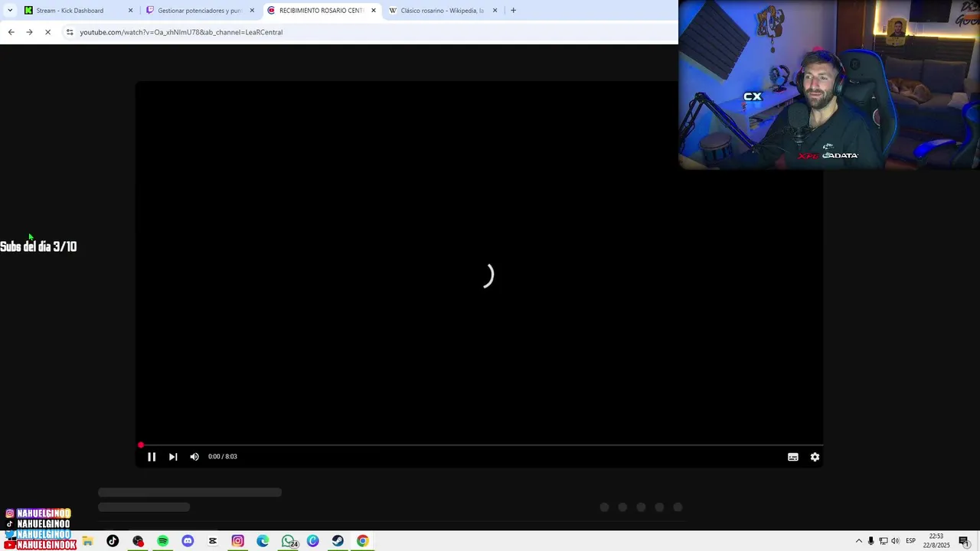Open the tab search dropdown
This screenshot has width=980, height=551.
(9, 11)
